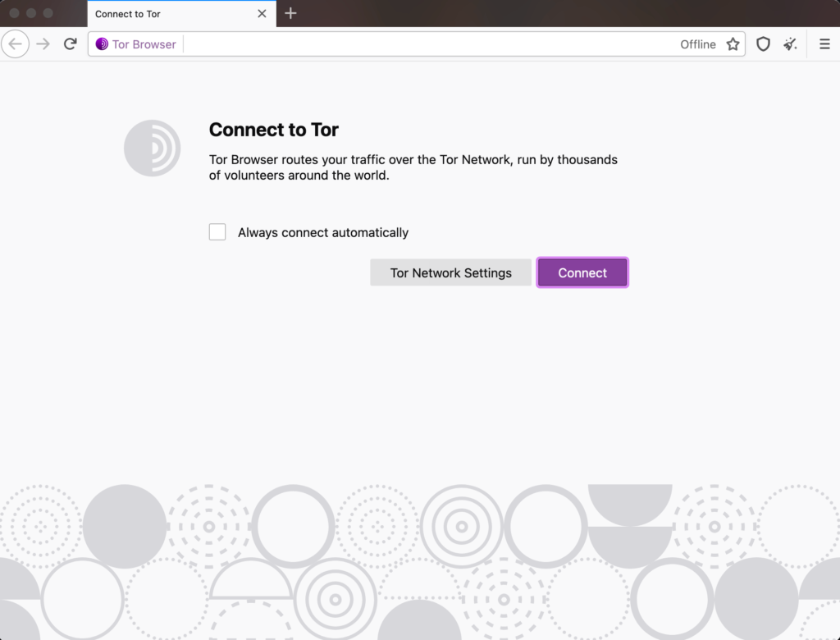This screenshot has width=840, height=640.
Task: Click the red window close button
Action: coord(15,13)
